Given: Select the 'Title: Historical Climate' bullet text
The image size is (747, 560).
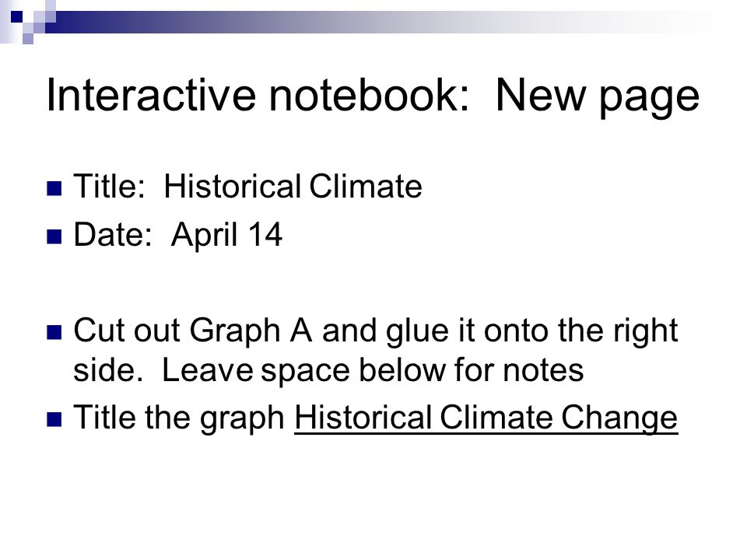Looking at the screenshot, I should [247, 186].
